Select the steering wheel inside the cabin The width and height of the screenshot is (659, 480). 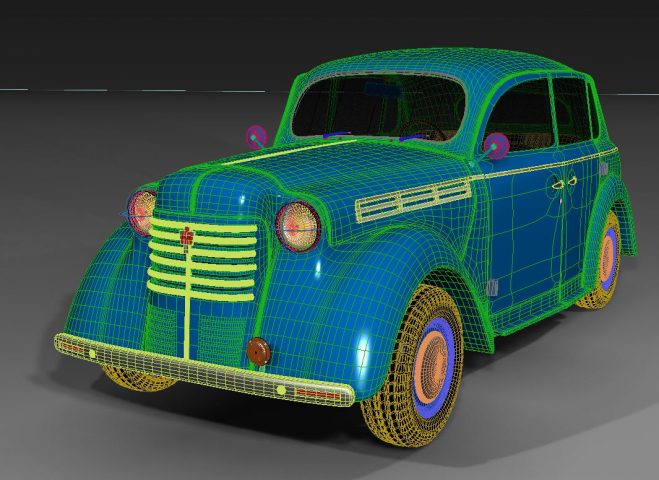(x=421, y=130)
